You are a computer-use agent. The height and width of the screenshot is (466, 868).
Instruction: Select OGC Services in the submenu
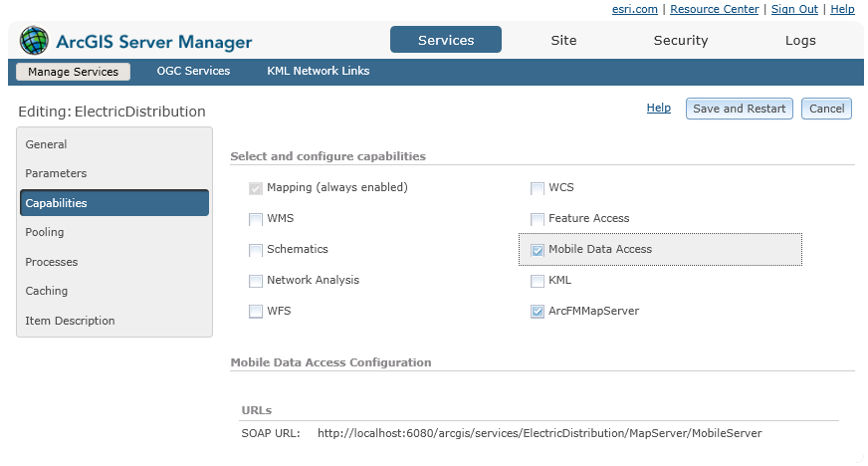pos(193,72)
